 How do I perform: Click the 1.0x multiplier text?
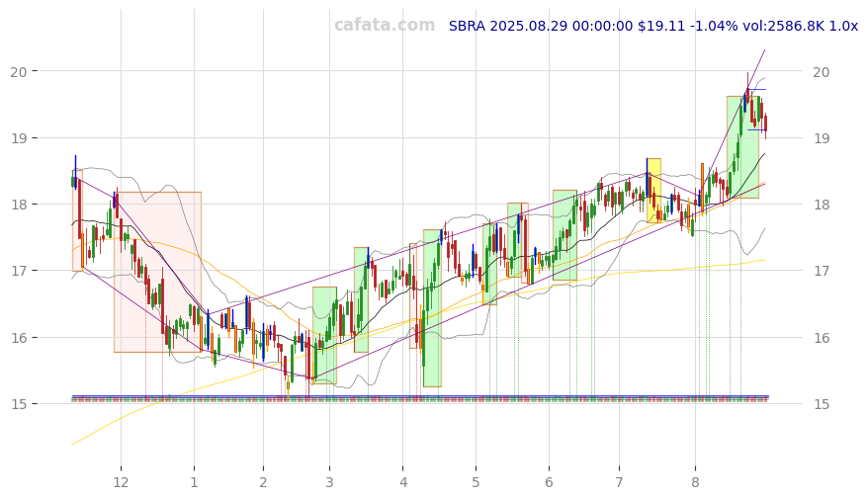pyautogui.click(x=843, y=26)
